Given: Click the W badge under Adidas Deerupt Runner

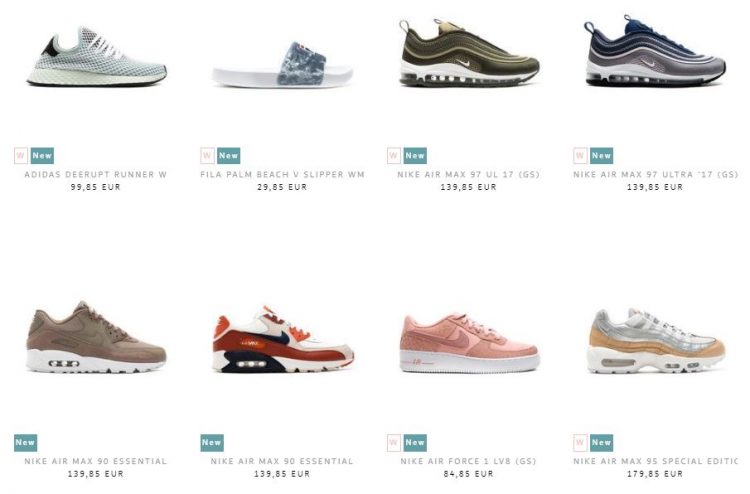Looking at the screenshot, I should pos(21,155).
